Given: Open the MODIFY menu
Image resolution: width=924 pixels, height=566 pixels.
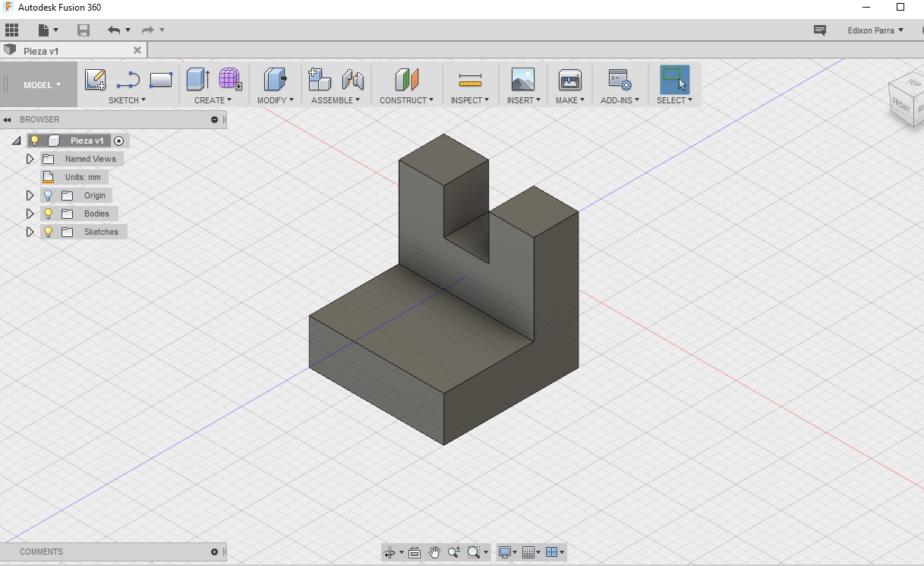Looking at the screenshot, I should 275,100.
